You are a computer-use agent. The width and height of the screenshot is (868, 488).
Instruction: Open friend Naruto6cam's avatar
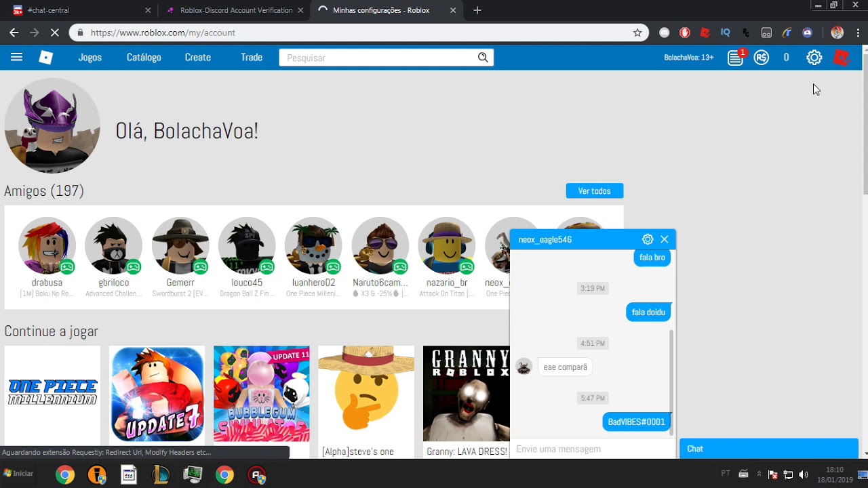click(380, 245)
